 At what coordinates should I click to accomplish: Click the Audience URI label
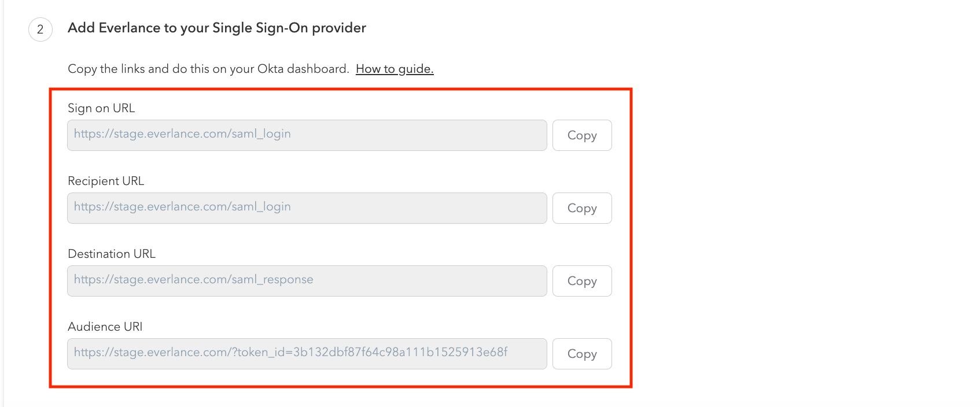point(105,327)
